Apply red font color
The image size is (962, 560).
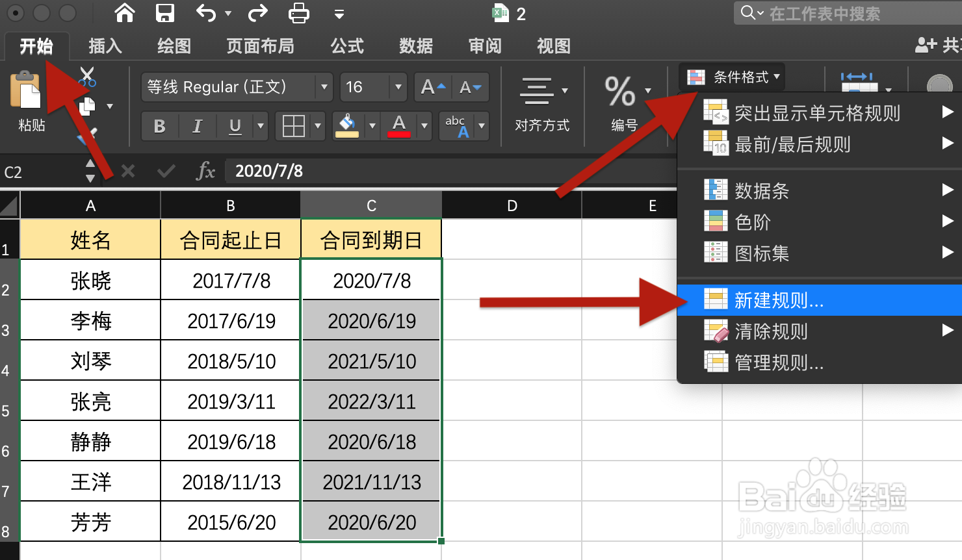click(x=399, y=126)
